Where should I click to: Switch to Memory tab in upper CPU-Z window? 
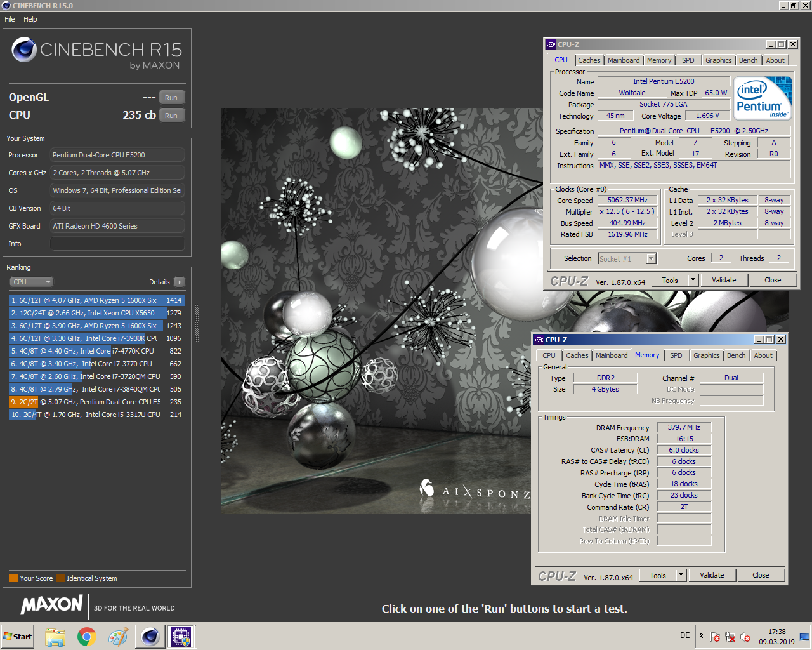tap(659, 60)
